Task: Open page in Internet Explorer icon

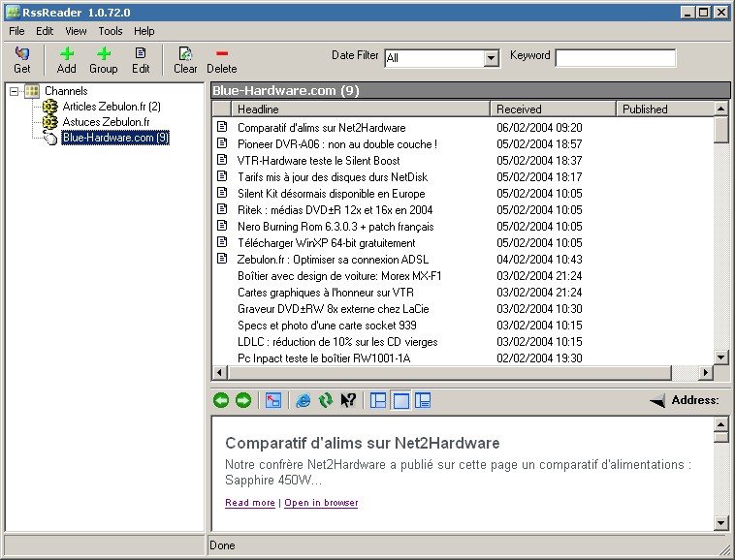Action: 304,400
